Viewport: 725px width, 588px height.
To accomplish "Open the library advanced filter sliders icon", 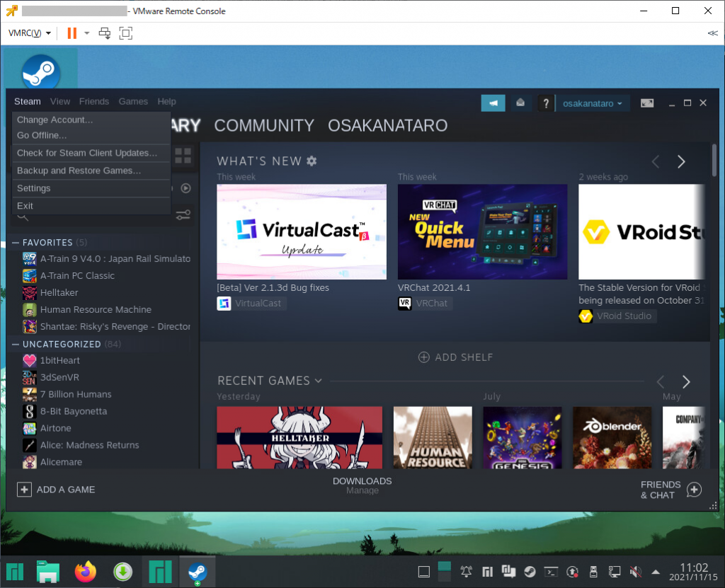I will (x=183, y=215).
